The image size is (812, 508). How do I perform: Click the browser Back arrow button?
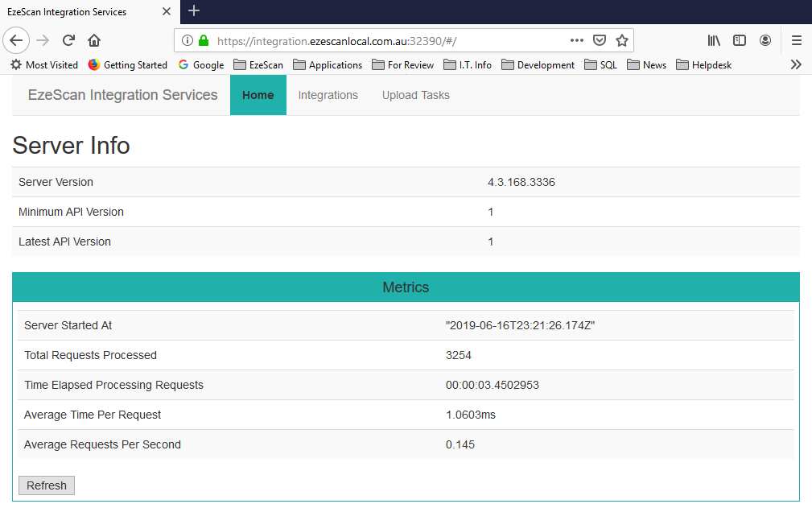[16, 40]
